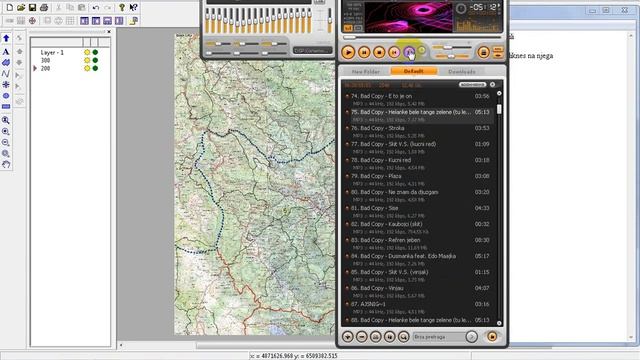Toggle the yellow light of Layer - 1
The width and height of the screenshot is (640, 360).
pos(87,52)
